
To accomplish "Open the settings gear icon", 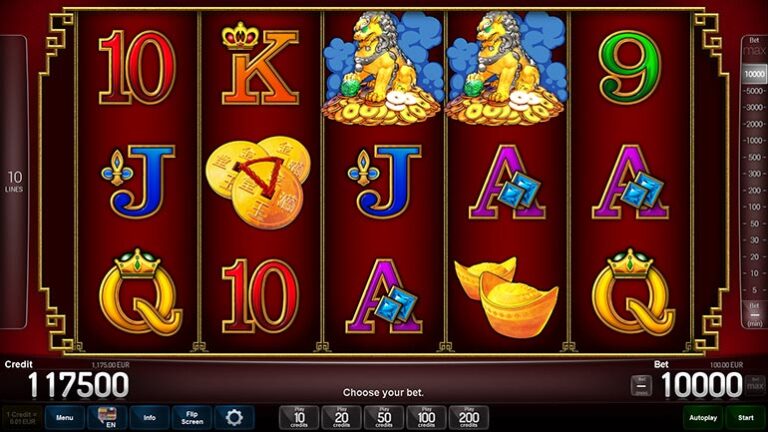I will tap(234, 418).
